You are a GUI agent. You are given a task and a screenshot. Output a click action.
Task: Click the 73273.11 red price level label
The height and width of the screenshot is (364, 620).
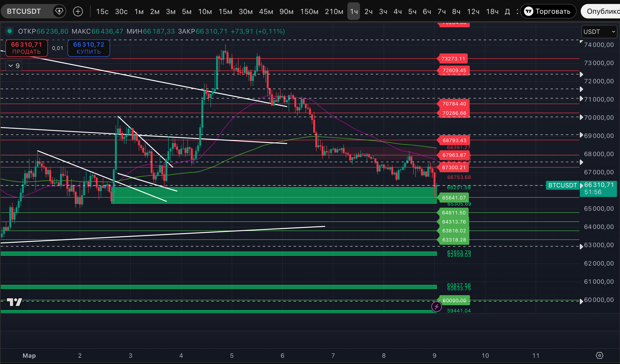tap(453, 59)
